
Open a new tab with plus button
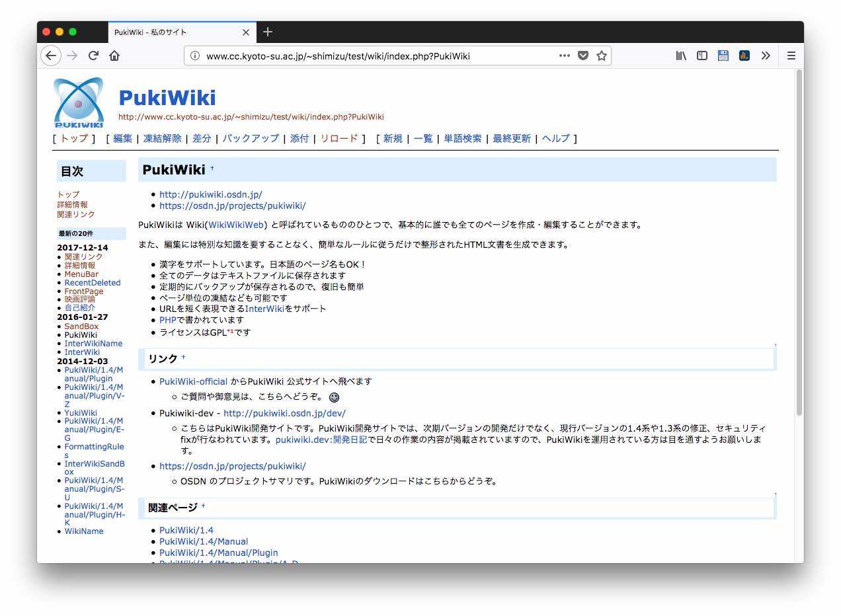268,32
